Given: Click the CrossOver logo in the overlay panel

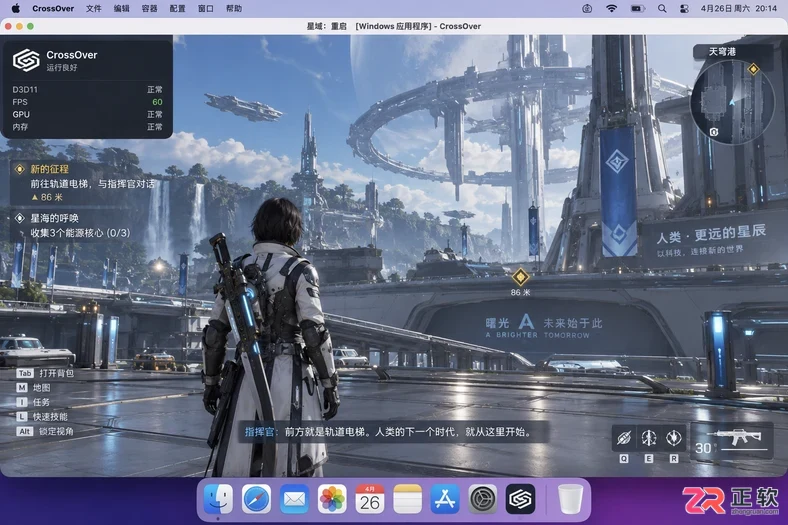Looking at the screenshot, I should pos(26,60).
